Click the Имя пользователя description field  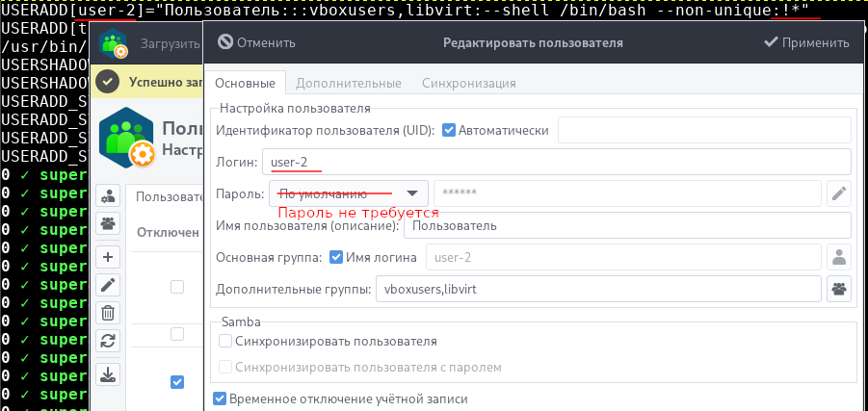tap(627, 225)
